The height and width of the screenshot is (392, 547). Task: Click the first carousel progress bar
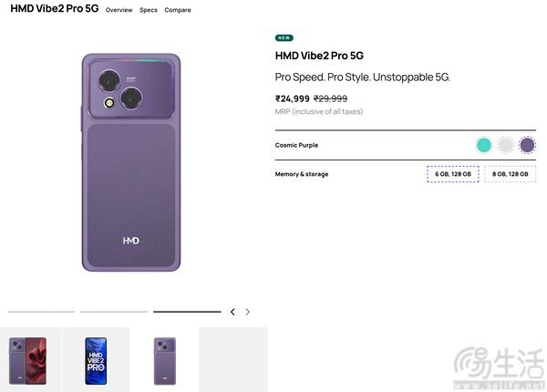coord(41,312)
